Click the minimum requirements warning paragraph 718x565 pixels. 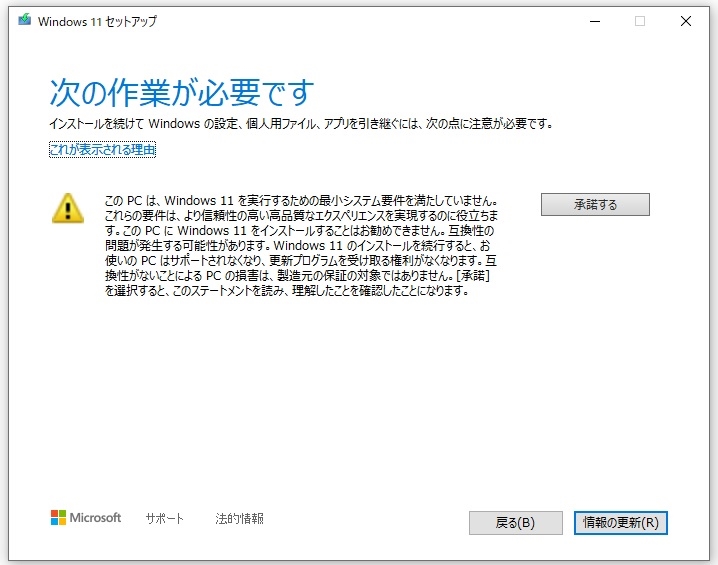point(301,245)
